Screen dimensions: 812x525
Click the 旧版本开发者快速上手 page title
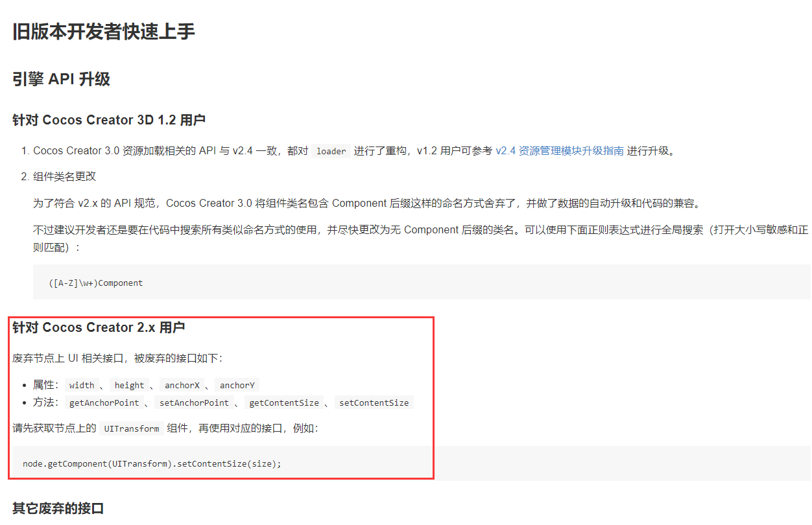(x=104, y=31)
